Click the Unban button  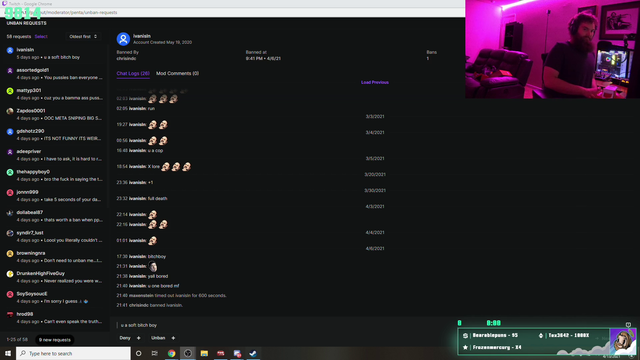click(158, 338)
